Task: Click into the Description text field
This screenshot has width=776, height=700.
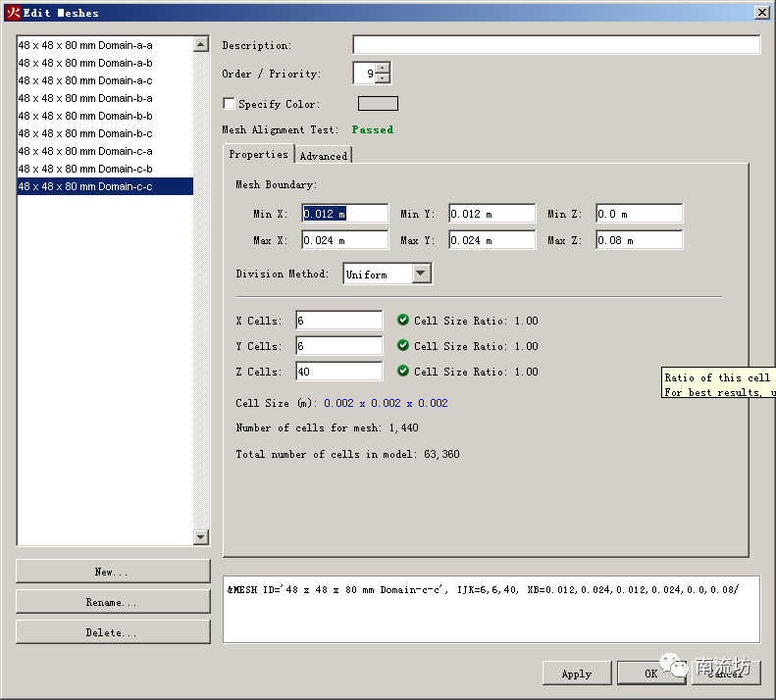Action: click(555, 45)
